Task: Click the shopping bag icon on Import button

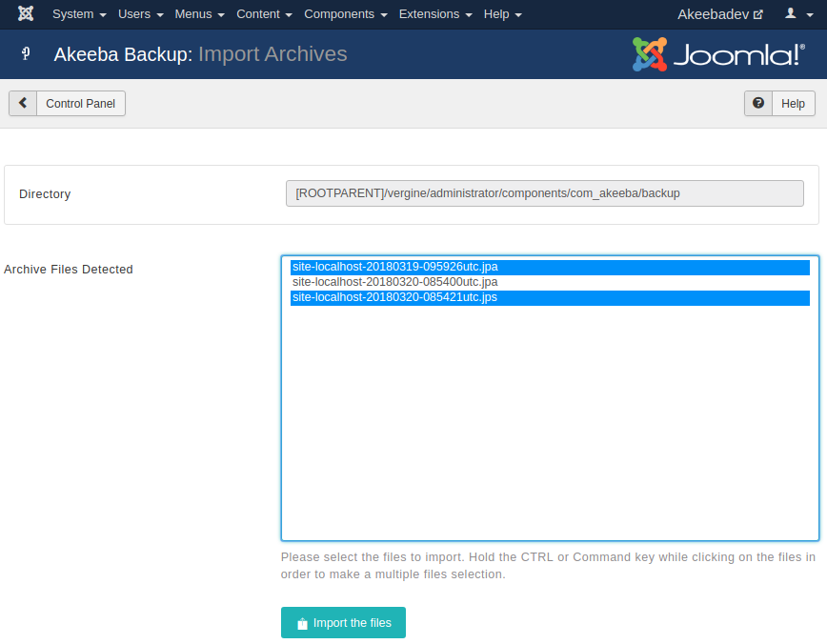Action: [x=302, y=623]
